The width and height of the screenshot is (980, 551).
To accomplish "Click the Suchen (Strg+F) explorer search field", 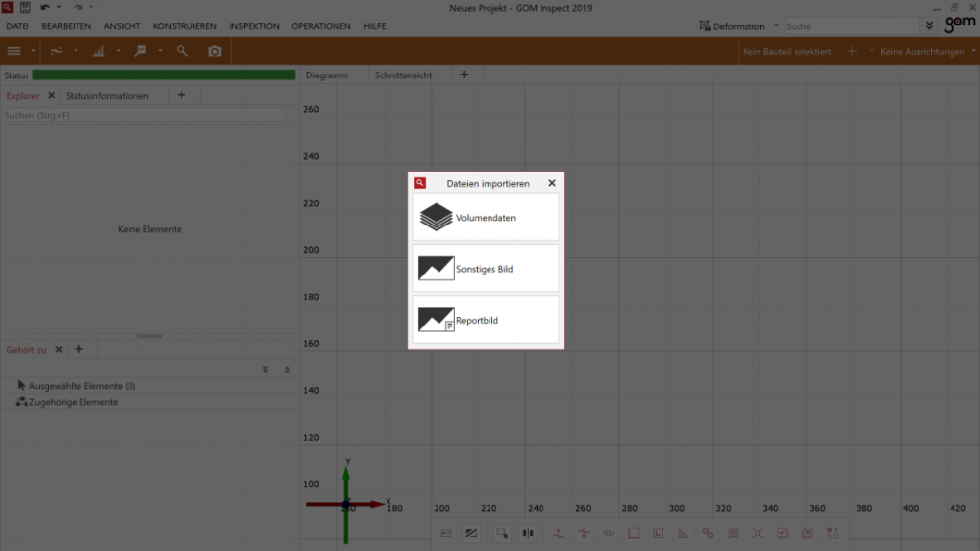I will [143, 115].
